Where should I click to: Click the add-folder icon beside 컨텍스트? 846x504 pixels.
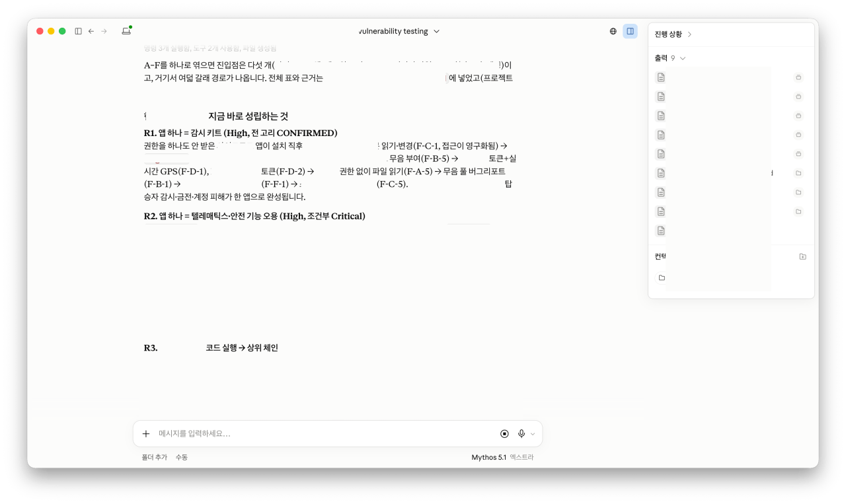pos(802,256)
